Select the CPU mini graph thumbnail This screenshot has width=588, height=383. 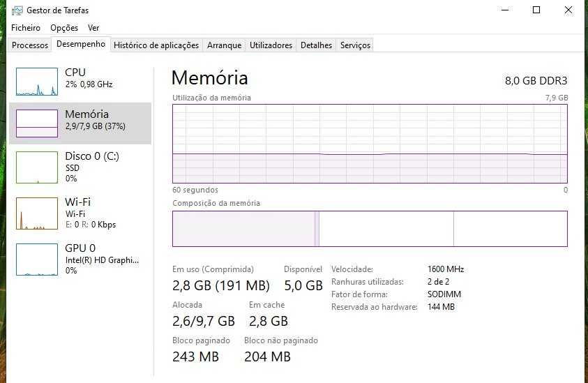[x=37, y=82]
